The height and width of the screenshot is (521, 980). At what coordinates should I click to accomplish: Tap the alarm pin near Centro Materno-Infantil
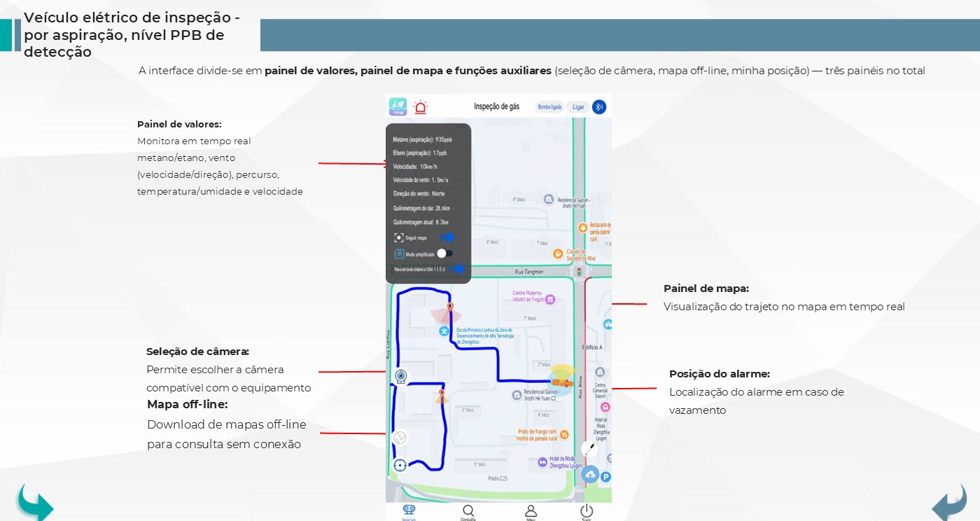[450, 307]
